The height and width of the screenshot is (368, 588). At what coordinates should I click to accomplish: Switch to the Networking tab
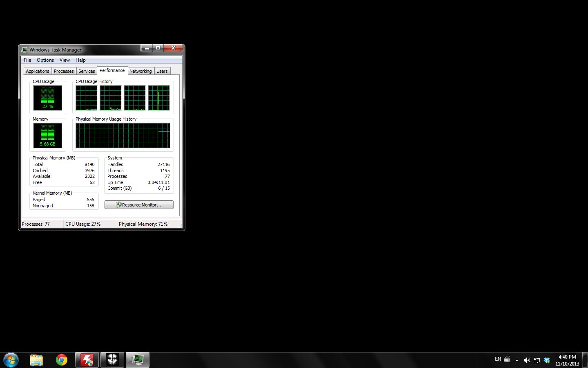140,71
